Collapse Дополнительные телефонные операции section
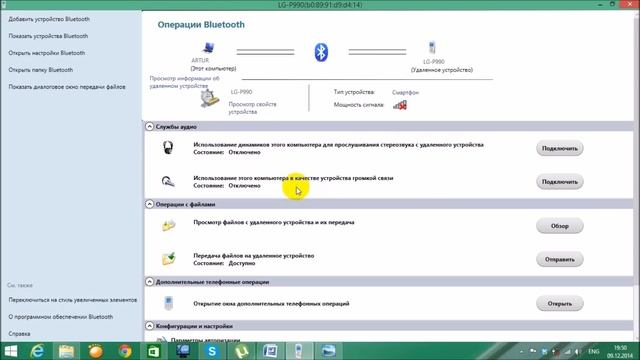This screenshot has width=640, height=360. tap(149, 282)
